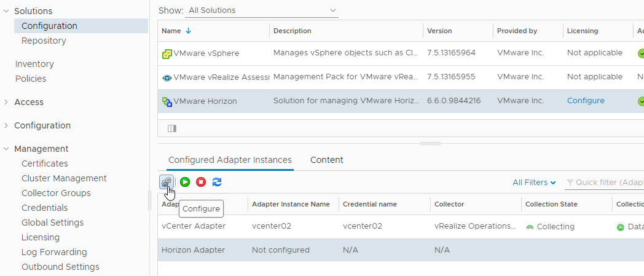
Task: Click the Configure gear icon in adapter toolbar
Action: click(166, 182)
